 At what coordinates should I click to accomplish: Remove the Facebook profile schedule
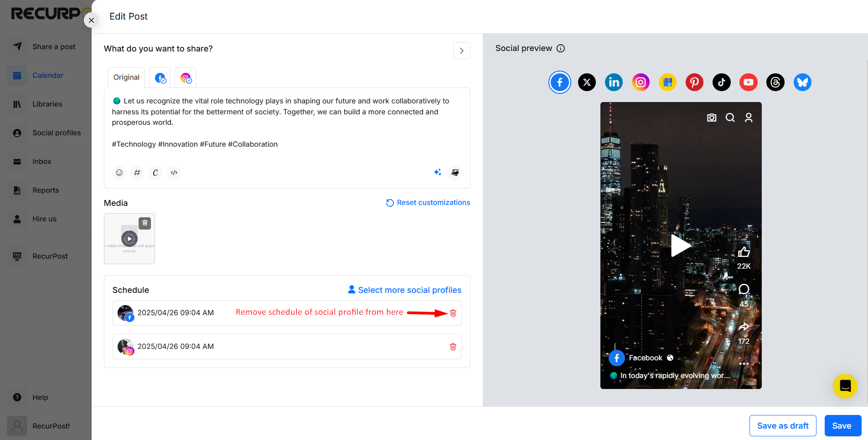point(453,313)
